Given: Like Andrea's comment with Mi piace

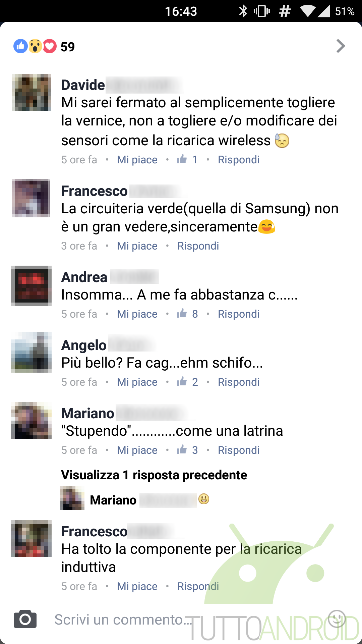Looking at the screenshot, I should click(137, 314).
